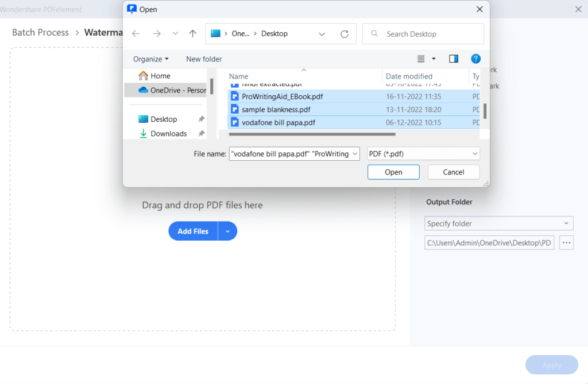Select Home in navigation pane
The image size is (588, 384).
[x=165, y=76]
